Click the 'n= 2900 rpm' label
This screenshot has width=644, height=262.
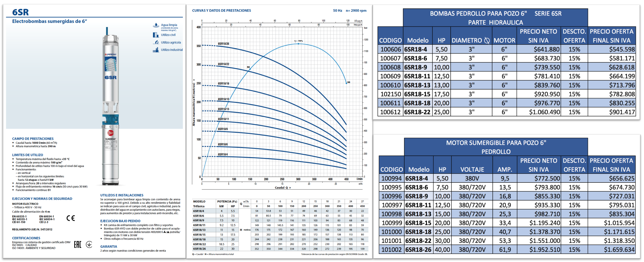coord(356,11)
